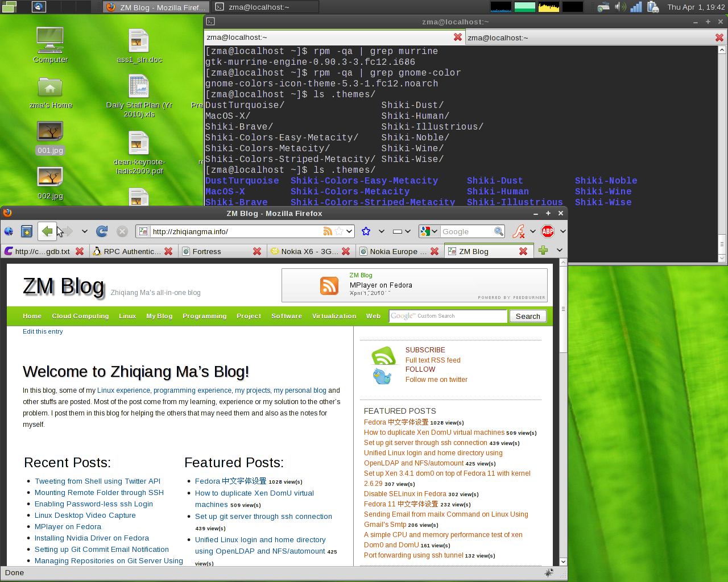Switch to the Nokia Europe tab
Screen dimensions: 728x582
point(399,251)
